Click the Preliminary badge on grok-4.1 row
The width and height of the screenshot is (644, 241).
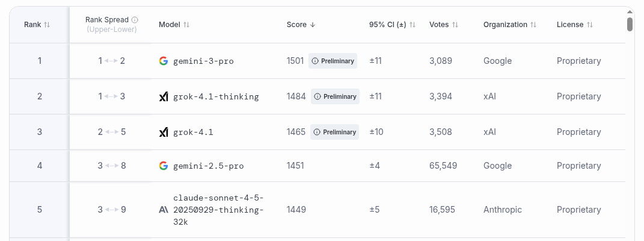click(x=334, y=132)
